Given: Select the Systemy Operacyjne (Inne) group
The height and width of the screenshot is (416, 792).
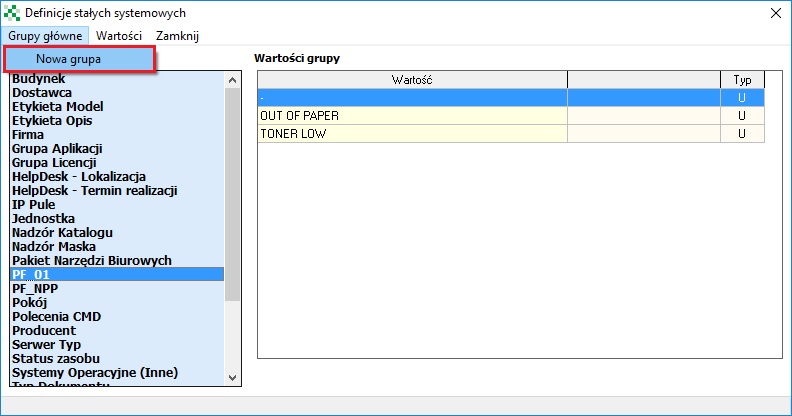Looking at the screenshot, I should click(x=117, y=373).
